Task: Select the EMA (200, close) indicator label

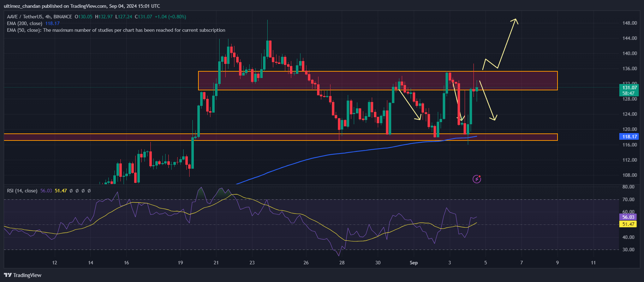Action: pos(25,23)
